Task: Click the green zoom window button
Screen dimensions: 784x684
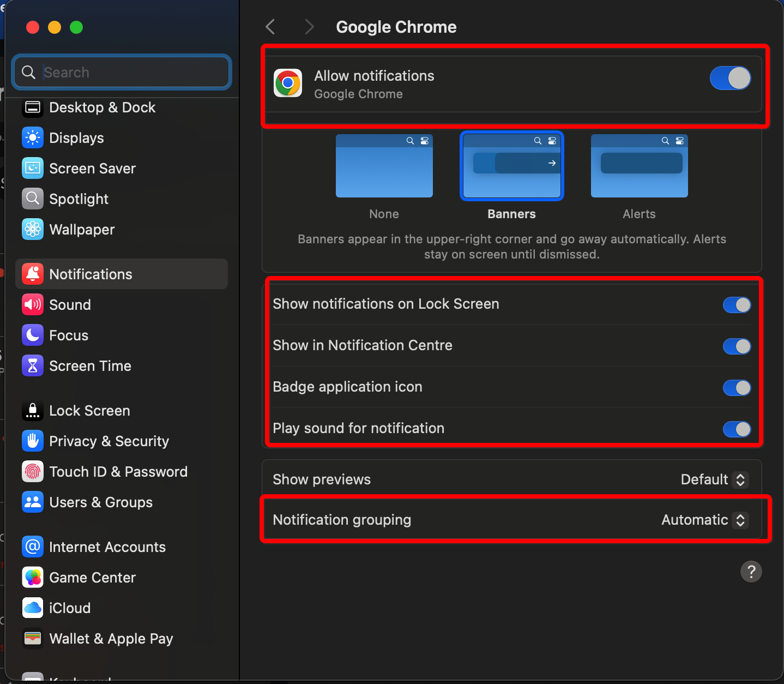Action: (x=76, y=27)
